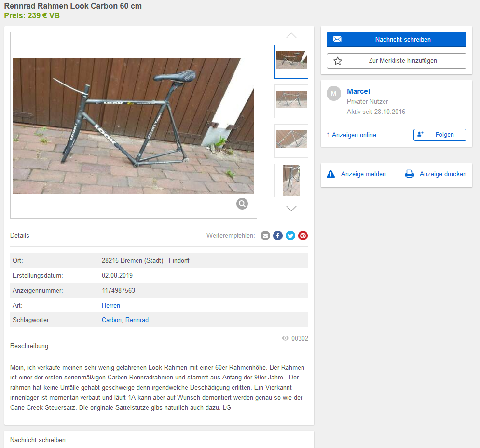Image resolution: width=480 pixels, height=448 pixels.
Task: Pin listing on Pinterest
Action: tap(303, 236)
